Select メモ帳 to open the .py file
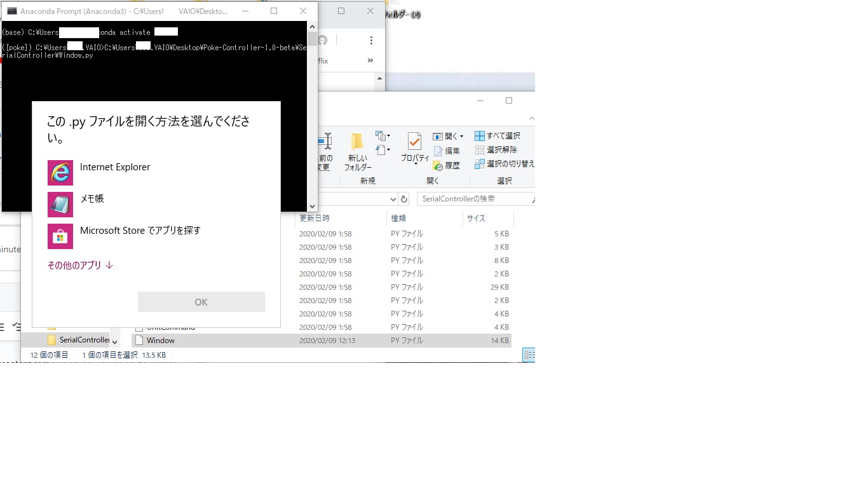The width and height of the screenshot is (868, 488). pos(94,198)
